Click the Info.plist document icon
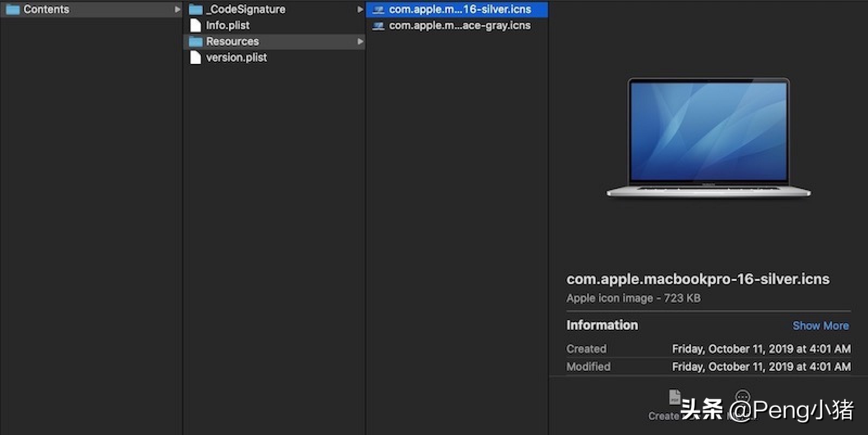The height and width of the screenshot is (435, 868). (195, 25)
